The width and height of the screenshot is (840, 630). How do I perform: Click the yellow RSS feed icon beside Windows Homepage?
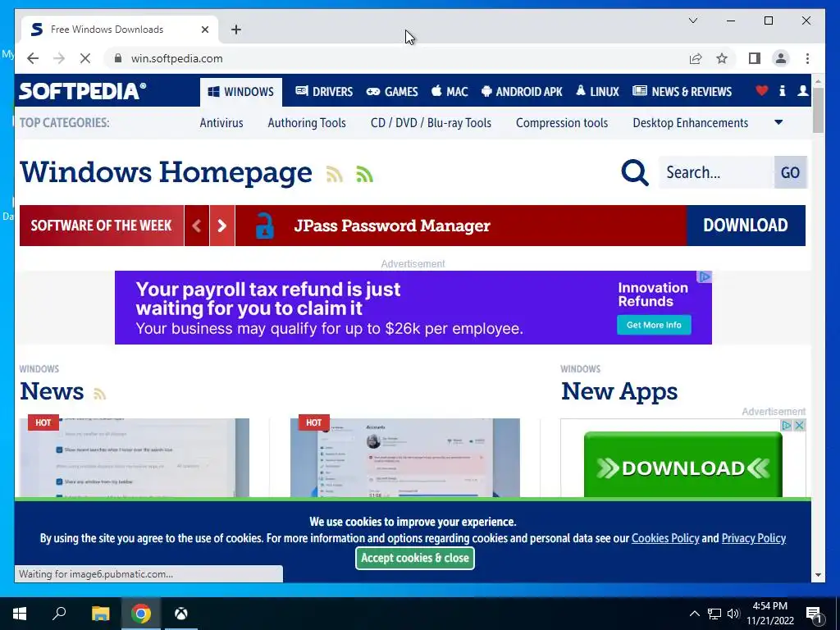click(x=335, y=174)
